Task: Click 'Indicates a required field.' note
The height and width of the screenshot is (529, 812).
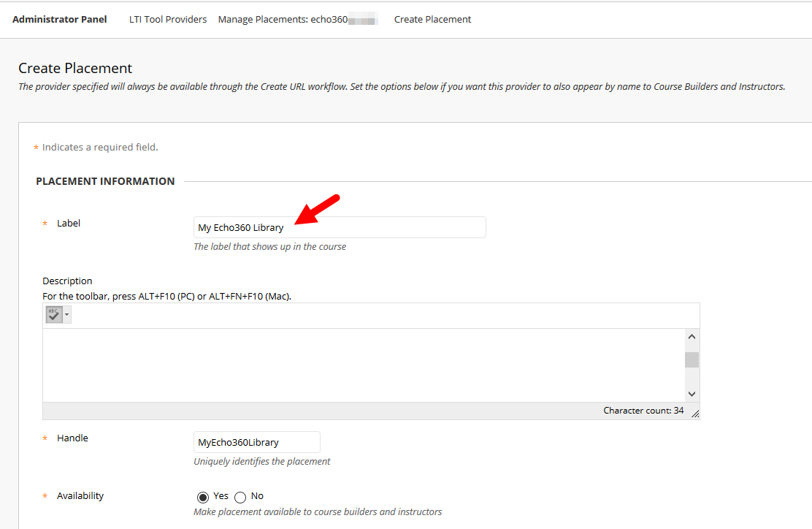Action: (100, 147)
